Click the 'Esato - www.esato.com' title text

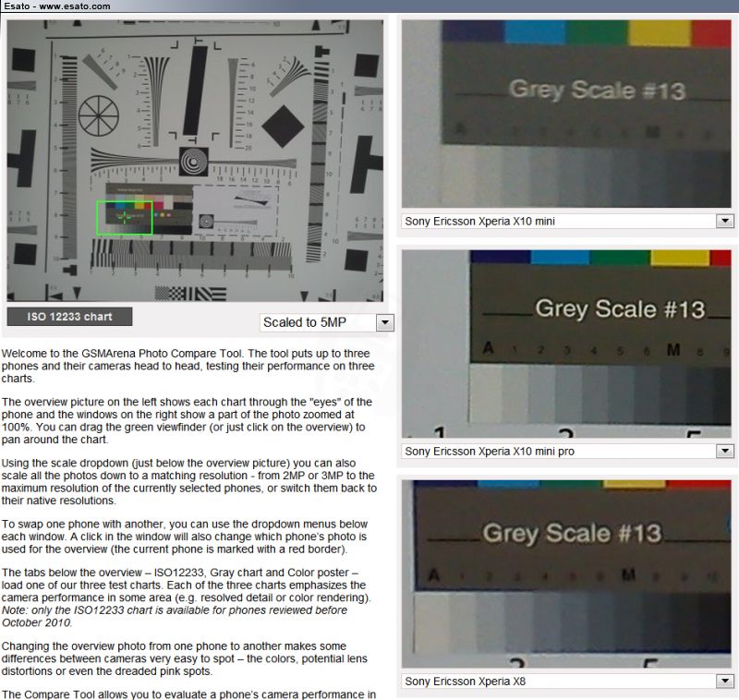(x=57, y=6)
